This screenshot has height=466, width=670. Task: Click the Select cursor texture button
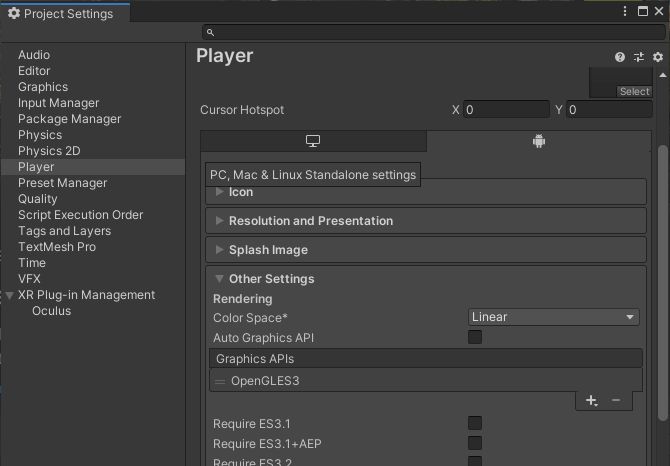[x=635, y=91]
